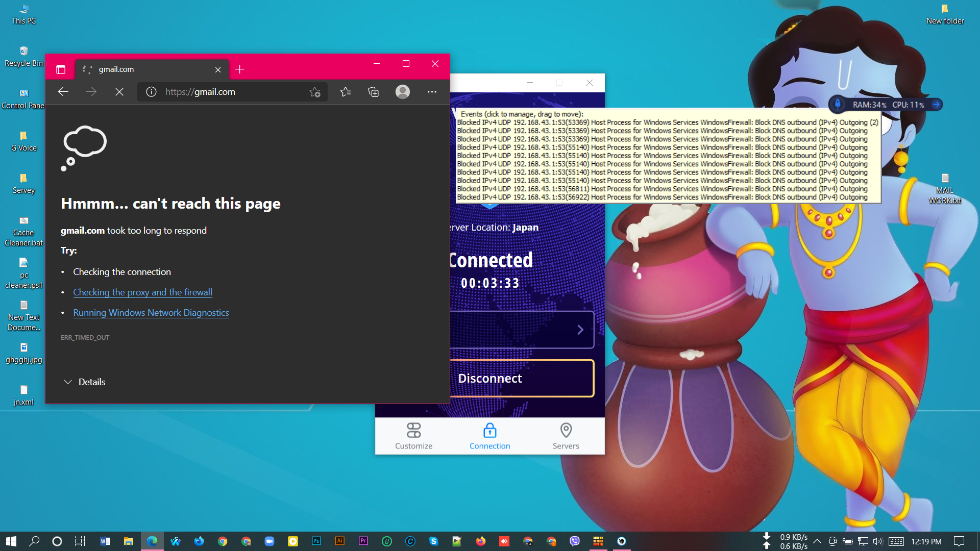Switch to the VPN Servers tab
Viewport: 980px width, 551px height.
(566, 436)
